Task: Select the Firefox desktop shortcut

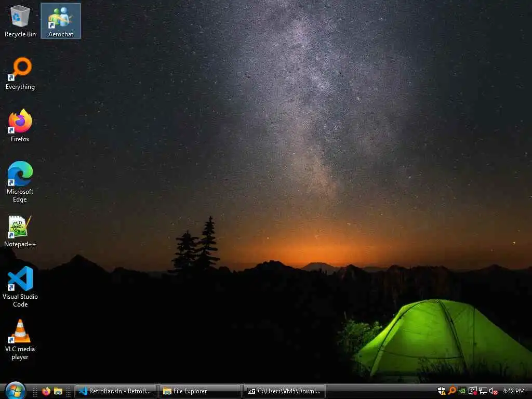Action: pyautogui.click(x=20, y=126)
